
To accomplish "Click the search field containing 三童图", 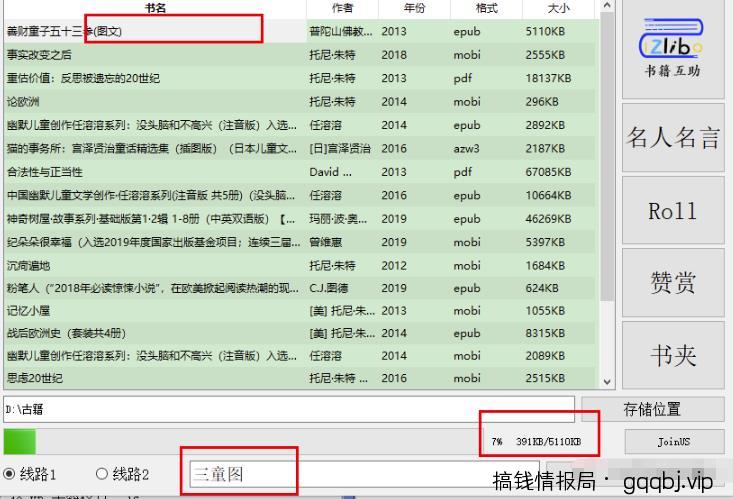I will 364,474.
